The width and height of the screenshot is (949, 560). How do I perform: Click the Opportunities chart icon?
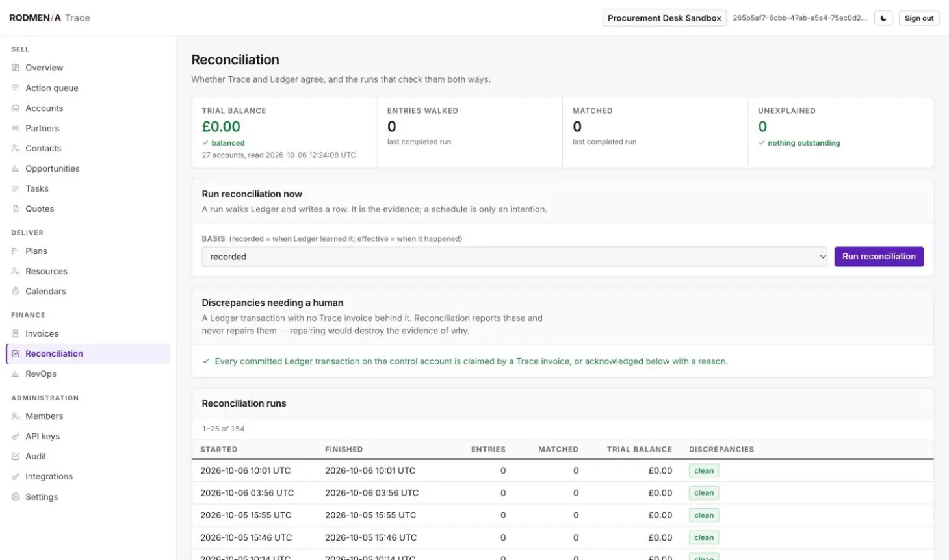[x=16, y=168]
